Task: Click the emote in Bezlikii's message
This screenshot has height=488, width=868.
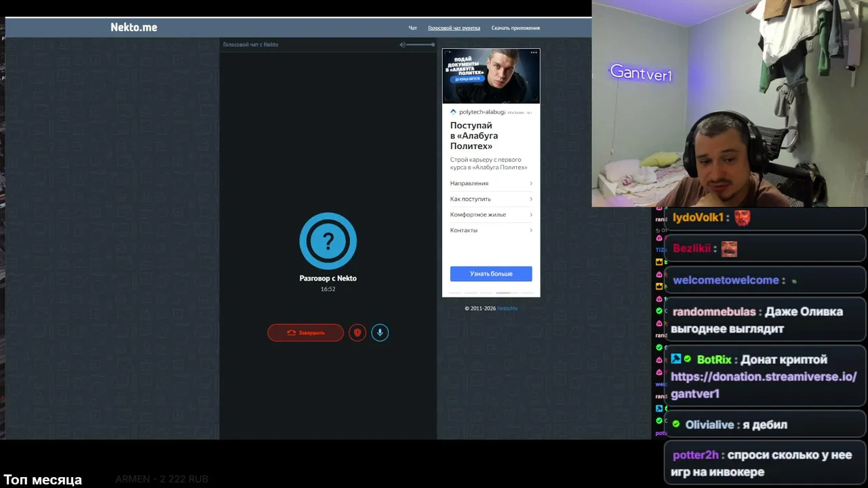Action: (729, 249)
